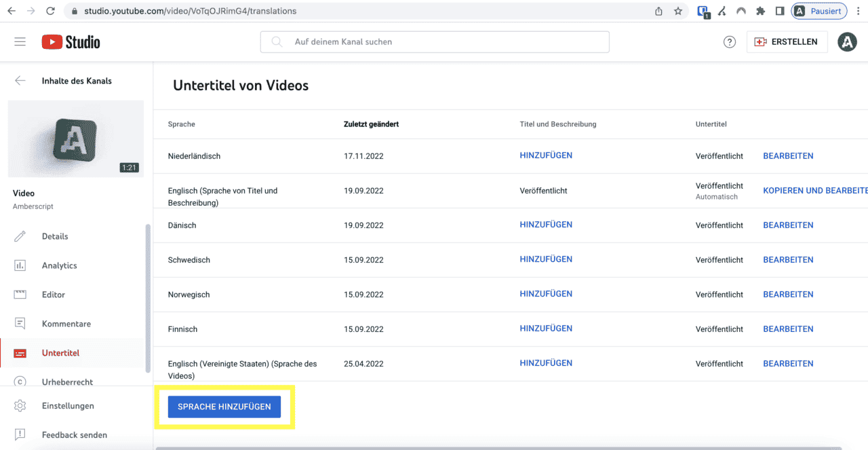Open the hamburger navigation menu
Screen dimensions: 868x450
click(20, 42)
